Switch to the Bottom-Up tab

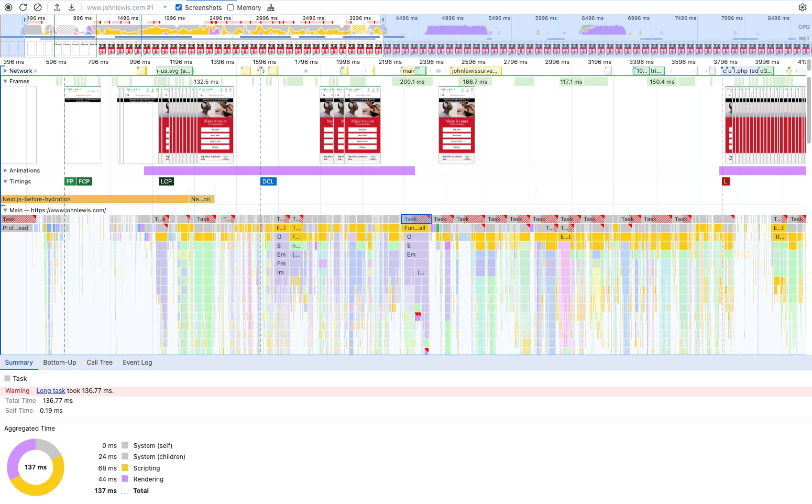tap(59, 362)
